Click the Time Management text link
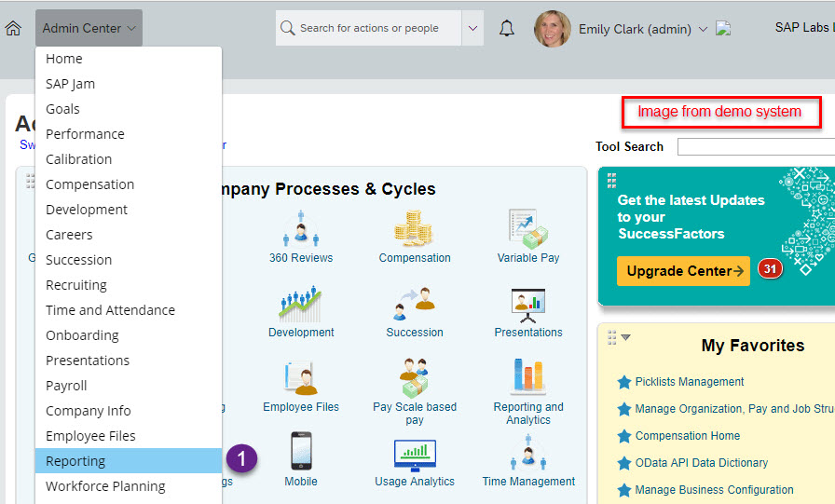The width and height of the screenshot is (835, 504). coord(528,482)
